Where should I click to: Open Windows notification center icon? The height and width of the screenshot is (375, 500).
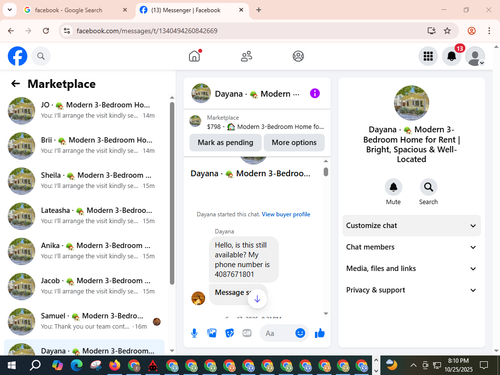tap(484, 365)
